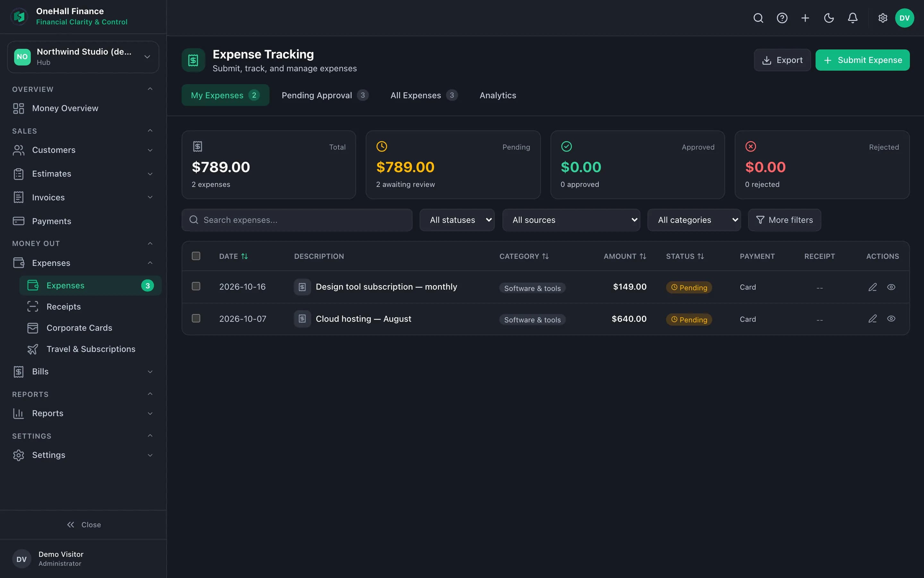
Task: Sort by the Category column
Action: (524, 256)
